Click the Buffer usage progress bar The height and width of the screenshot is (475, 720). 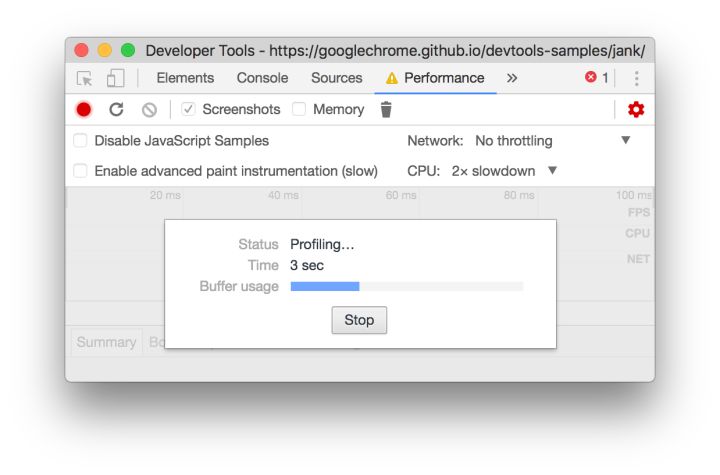[x=407, y=287]
